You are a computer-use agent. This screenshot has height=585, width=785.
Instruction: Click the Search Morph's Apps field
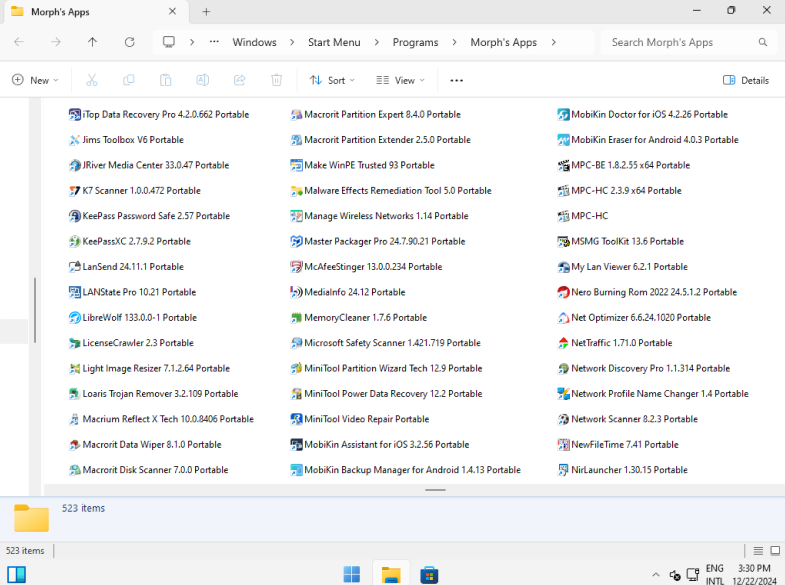click(688, 43)
